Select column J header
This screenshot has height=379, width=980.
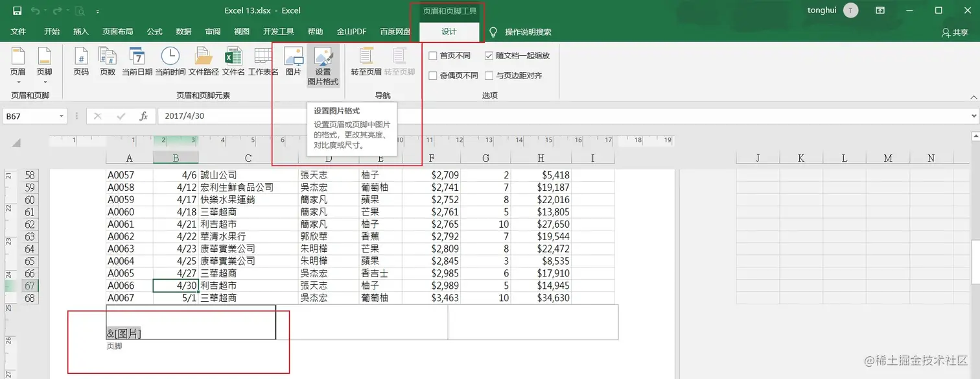(x=758, y=158)
